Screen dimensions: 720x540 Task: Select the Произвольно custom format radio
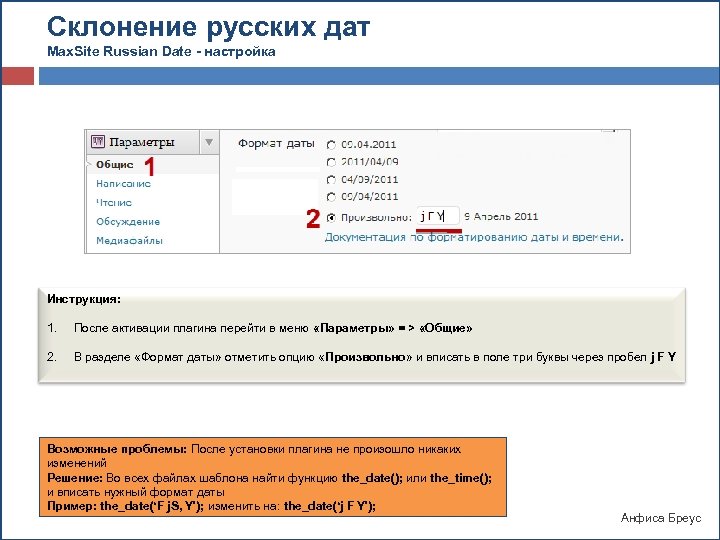point(331,218)
